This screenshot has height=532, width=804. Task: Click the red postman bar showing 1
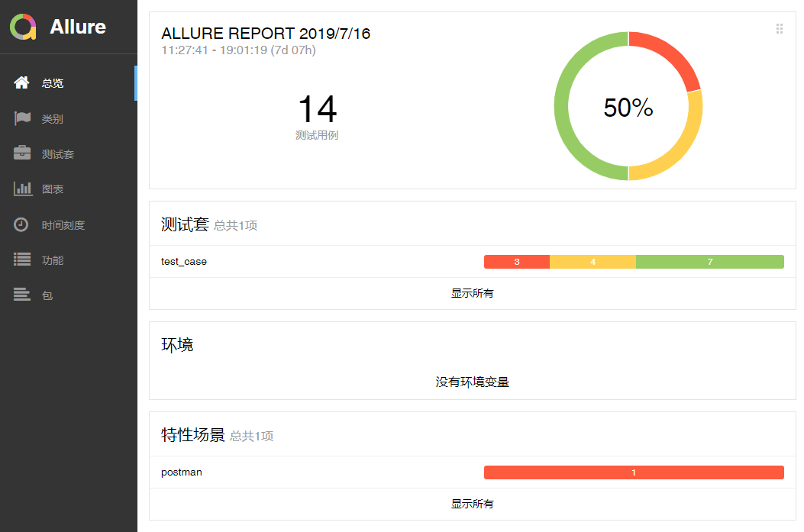634,472
